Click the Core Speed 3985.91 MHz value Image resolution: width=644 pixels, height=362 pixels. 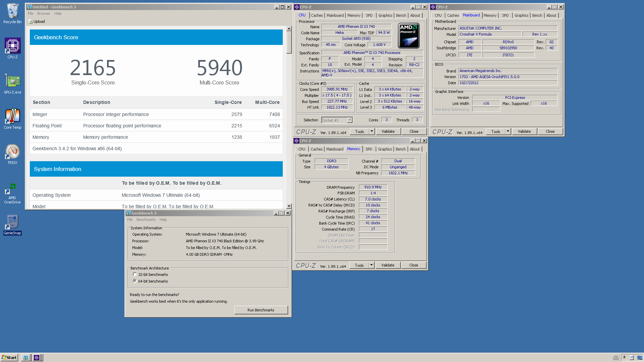337,89
